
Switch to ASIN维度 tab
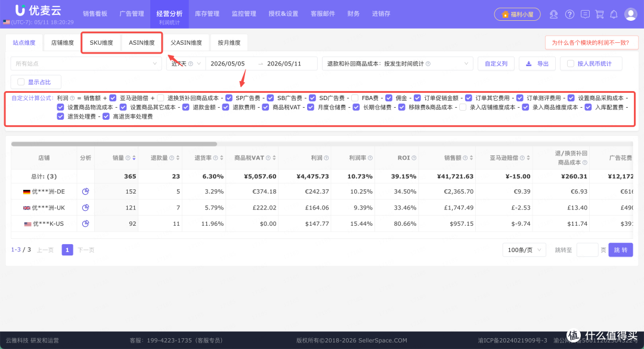point(142,43)
